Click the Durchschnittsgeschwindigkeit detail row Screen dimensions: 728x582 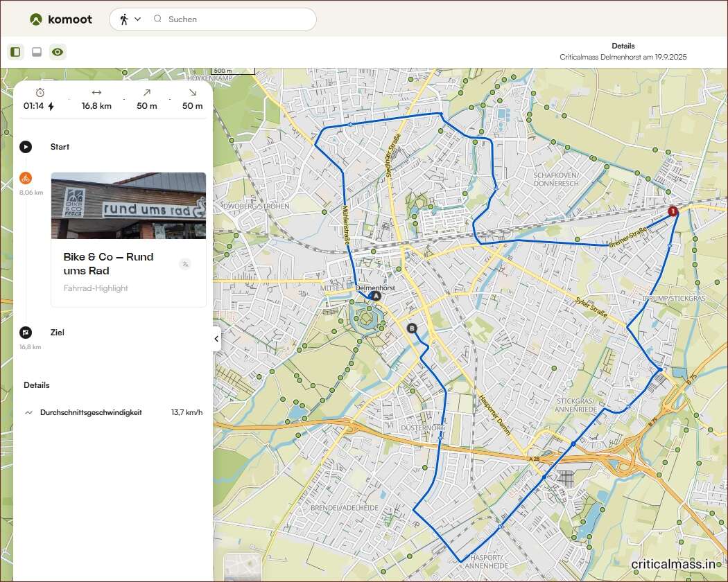[x=113, y=412]
